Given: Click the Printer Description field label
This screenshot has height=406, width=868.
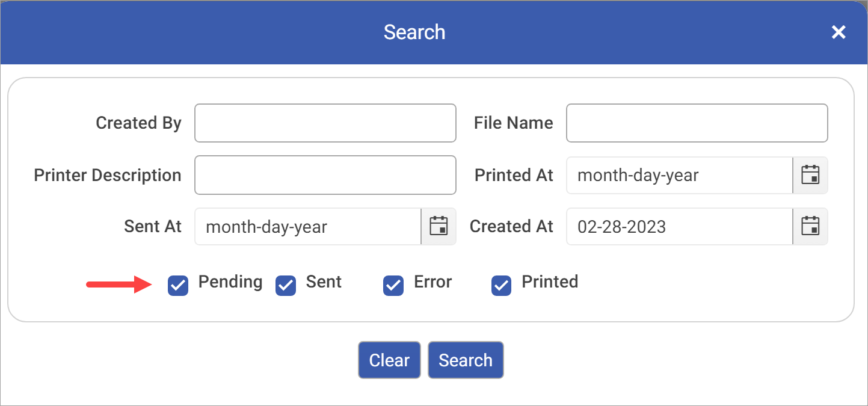Looking at the screenshot, I should pos(108,176).
